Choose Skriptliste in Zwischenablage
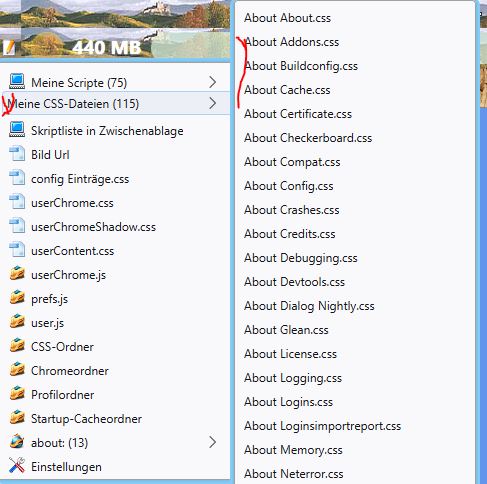The width and height of the screenshot is (487, 484). pos(115,130)
